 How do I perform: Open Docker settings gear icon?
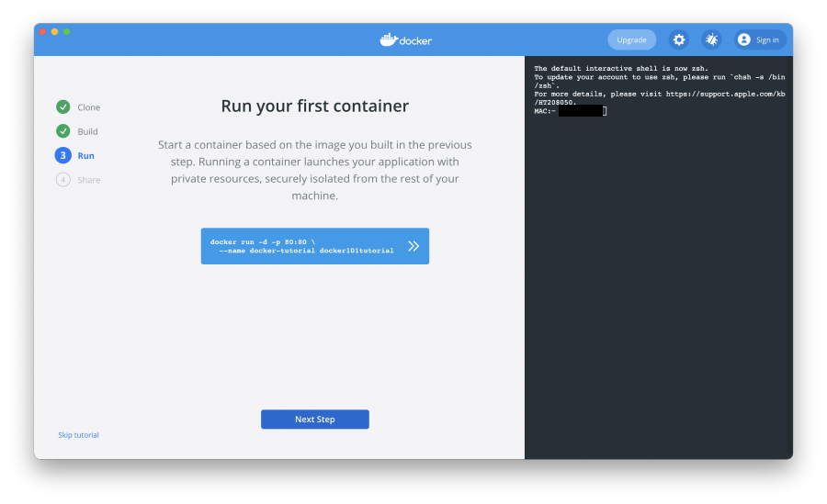[x=679, y=39]
